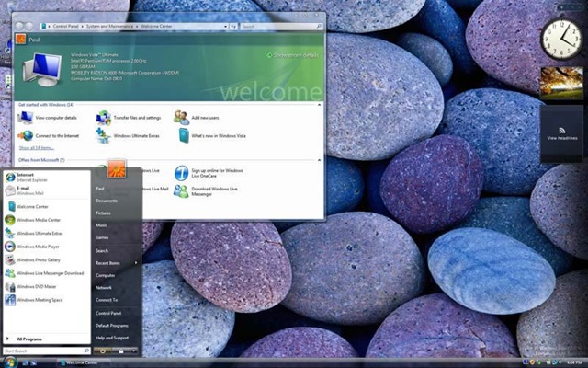Click the address bar refresh button
Viewport: 588px width, 368px height.
click(x=233, y=27)
